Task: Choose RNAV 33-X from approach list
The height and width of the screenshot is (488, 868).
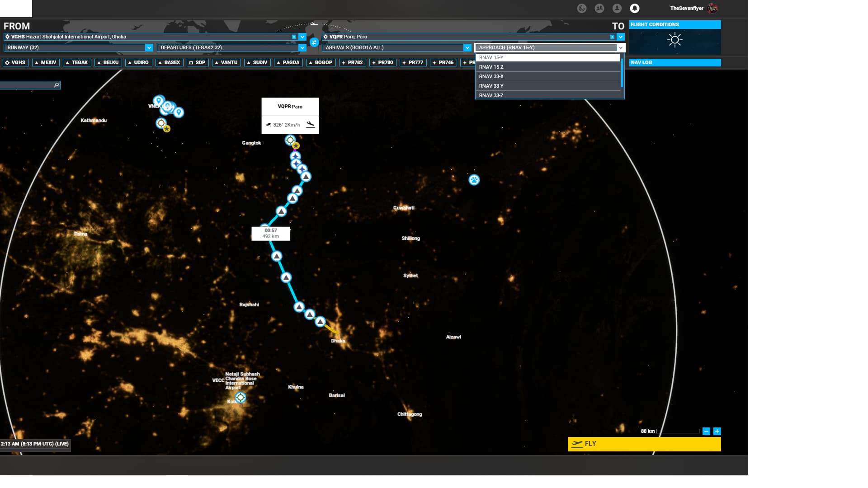Action: (548, 76)
